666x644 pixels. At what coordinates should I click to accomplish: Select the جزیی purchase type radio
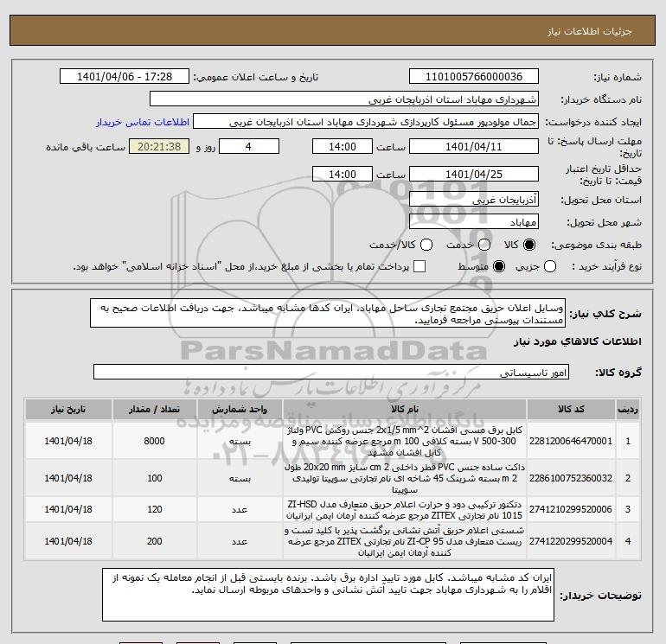(x=550, y=266)
